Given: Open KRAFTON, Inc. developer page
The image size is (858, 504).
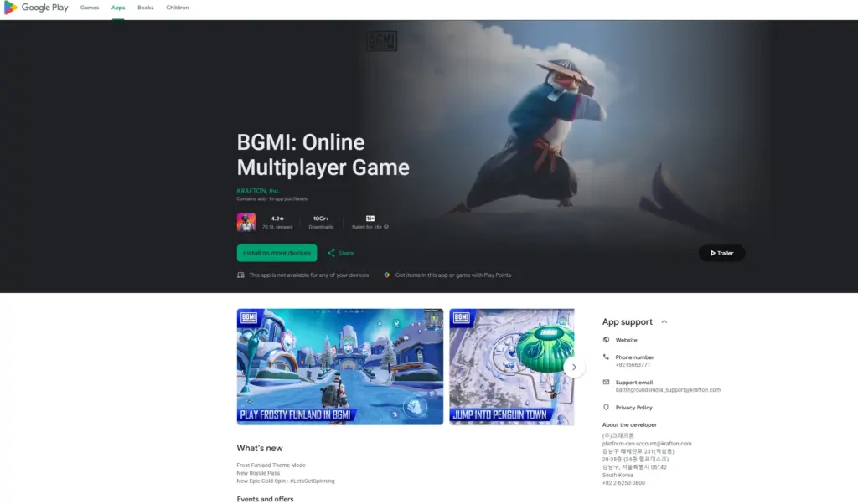Looking at the screenshot, I should click(x=258, y=191).
